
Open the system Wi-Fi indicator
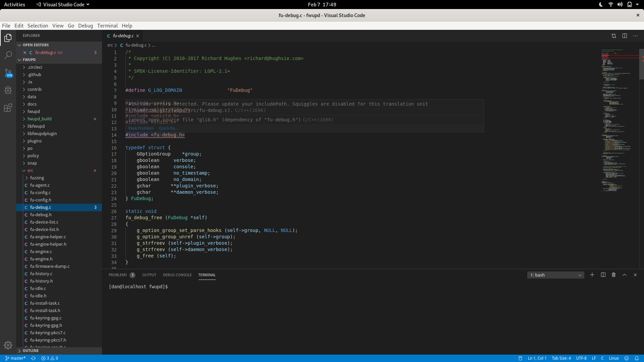click(611, 4)
